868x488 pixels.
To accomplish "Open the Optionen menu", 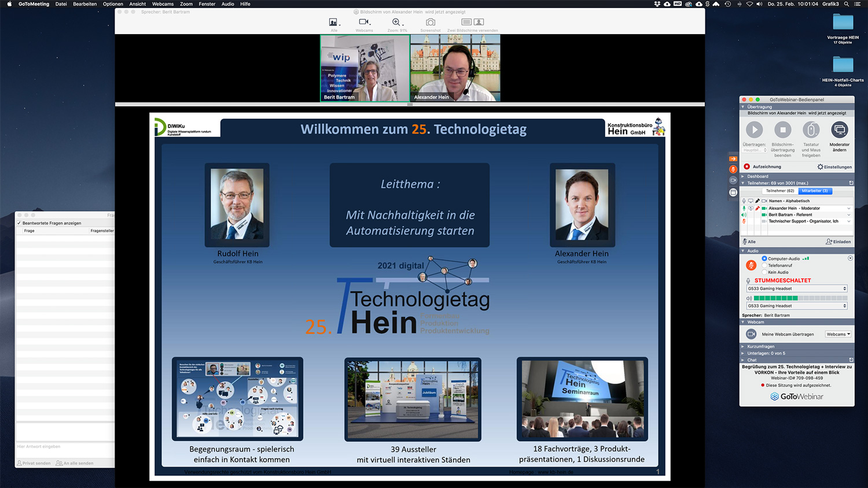I will 113,4.
